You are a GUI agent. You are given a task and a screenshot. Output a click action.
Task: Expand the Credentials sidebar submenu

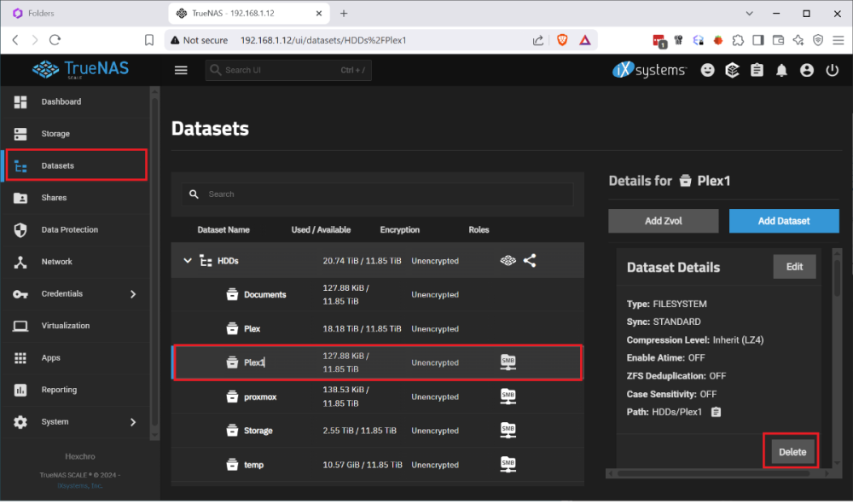click(x=132, y=294)
